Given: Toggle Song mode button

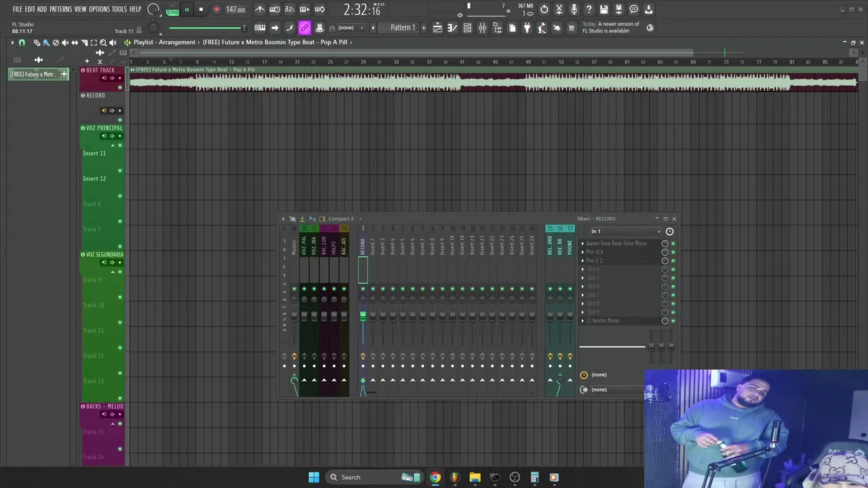Looking at the screenshot, I should pos(172,12).
